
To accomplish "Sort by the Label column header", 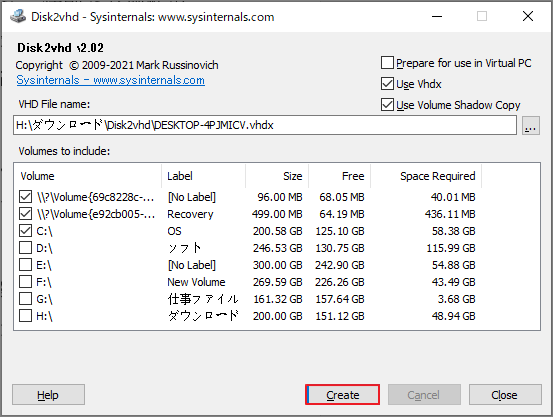I will tap(203, 176).
